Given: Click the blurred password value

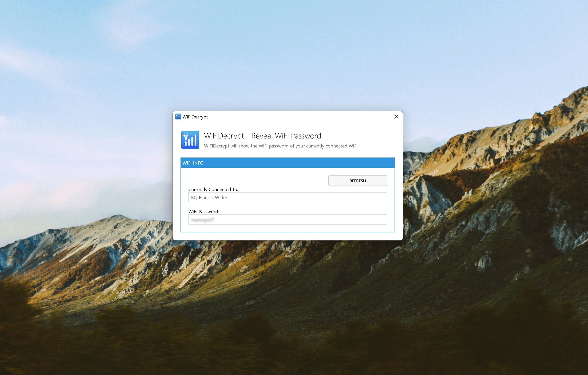Looking at the screenshot, I should point(203,219).
